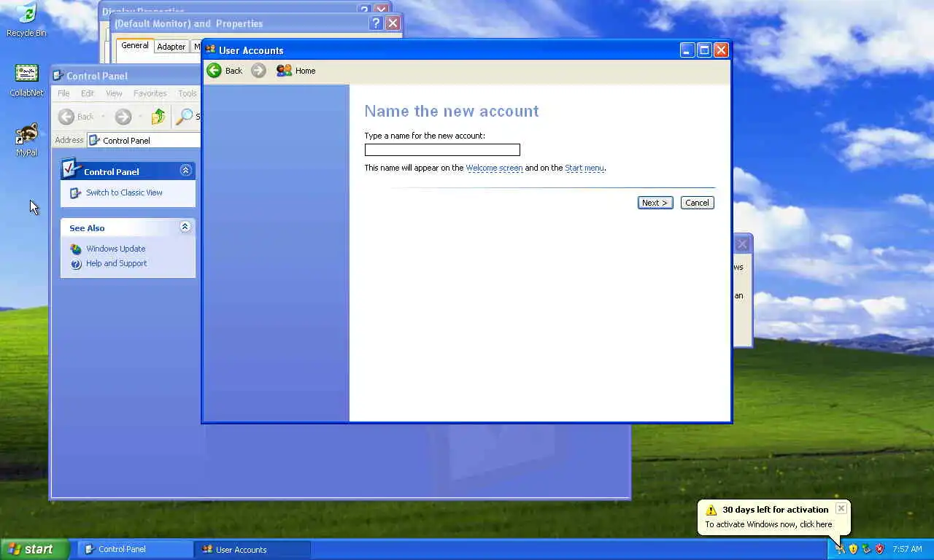934x560 pixels.
Task: Click the Switch to Classic View icon
Action: click(75, 193)
